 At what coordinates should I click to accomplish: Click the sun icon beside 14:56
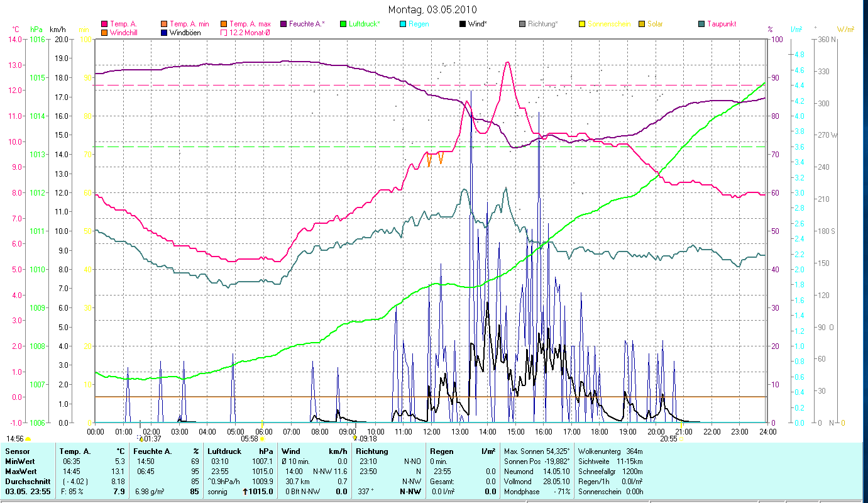(28, 439)
